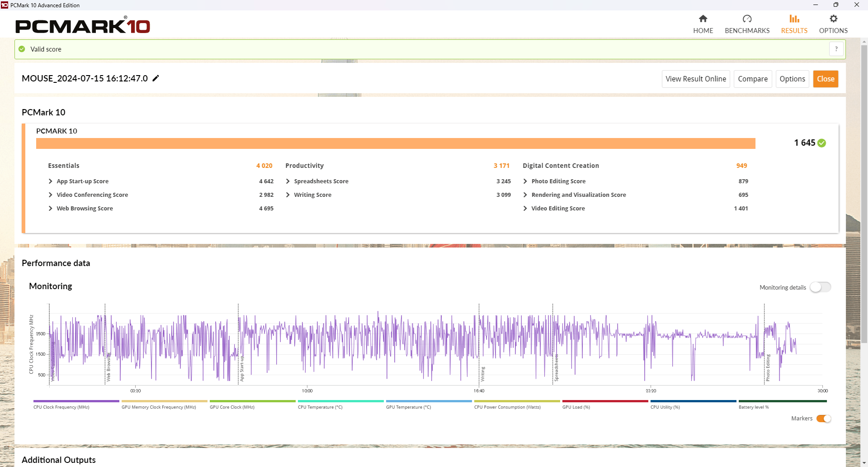
Task: Click the vertical scrollbar thumb
Action: pos(864,195)
